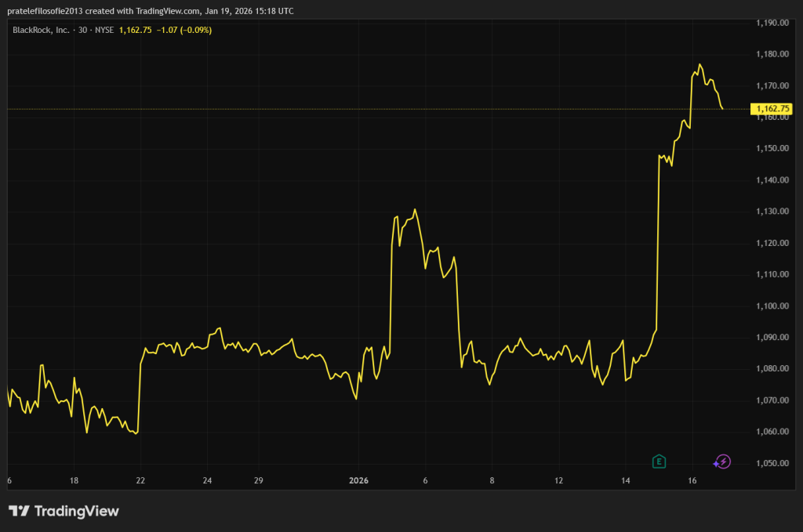Click the yellow 1,162.75 current price label

click(x=772, y=109)
